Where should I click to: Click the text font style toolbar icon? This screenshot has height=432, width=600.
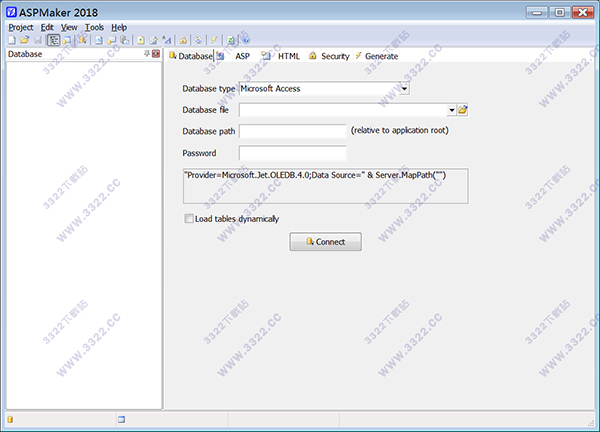(x=166, y=40)
